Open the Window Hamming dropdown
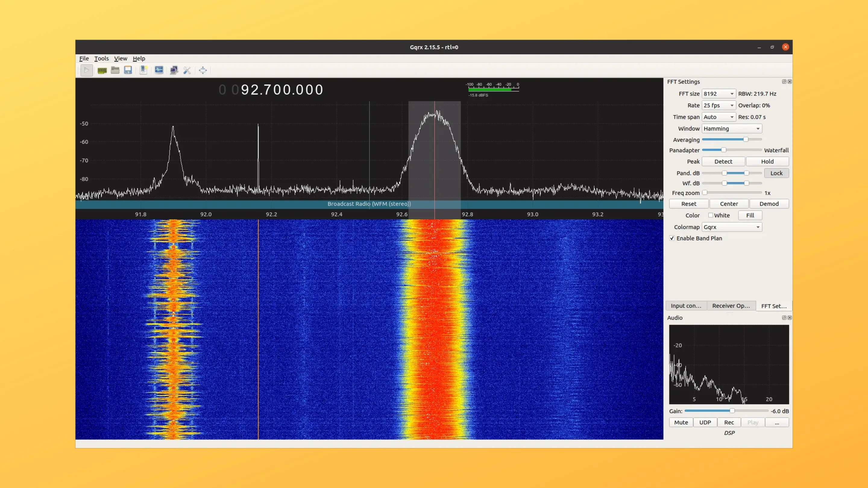This screenshot has width=868, height=488. pos(731,129)
